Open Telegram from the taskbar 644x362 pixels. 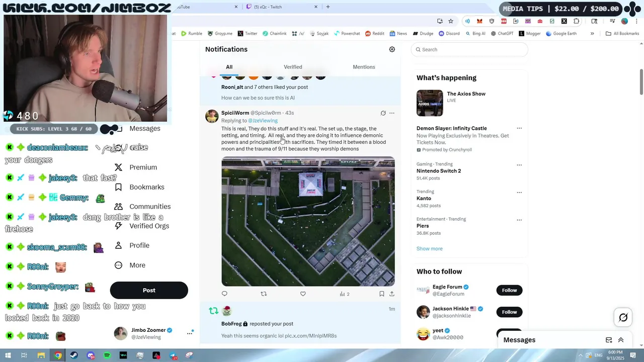pos(173,355)
